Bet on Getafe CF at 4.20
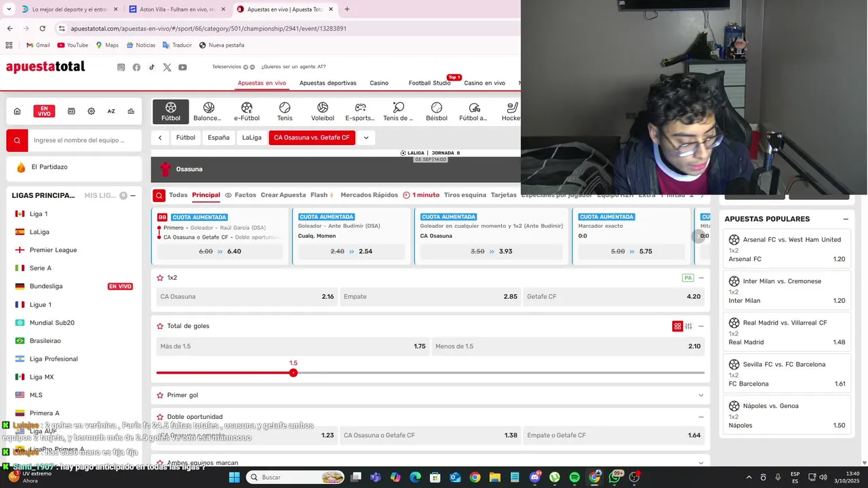This screenshot has width=868, height=488. point(614,297)
